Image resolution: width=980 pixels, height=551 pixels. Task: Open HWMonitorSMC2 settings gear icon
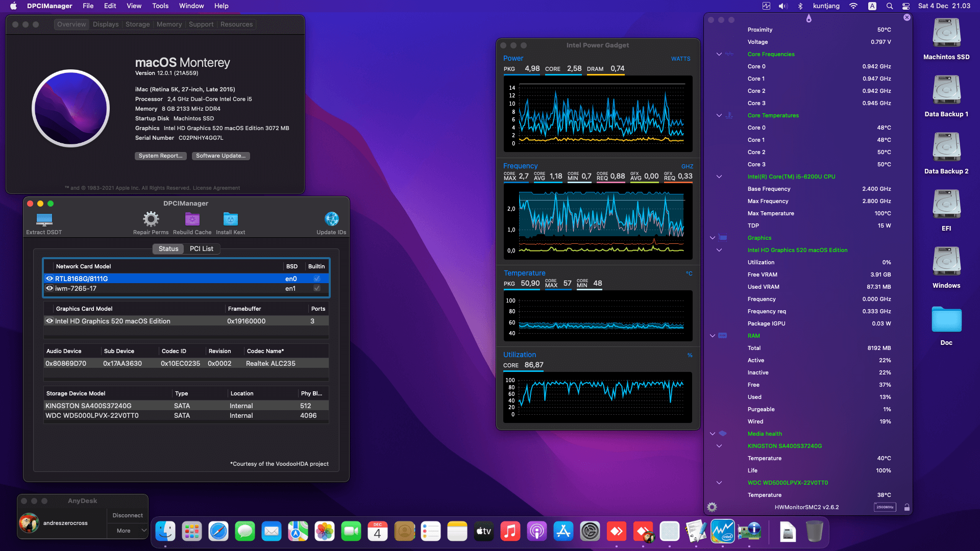(x=712, y=507)
